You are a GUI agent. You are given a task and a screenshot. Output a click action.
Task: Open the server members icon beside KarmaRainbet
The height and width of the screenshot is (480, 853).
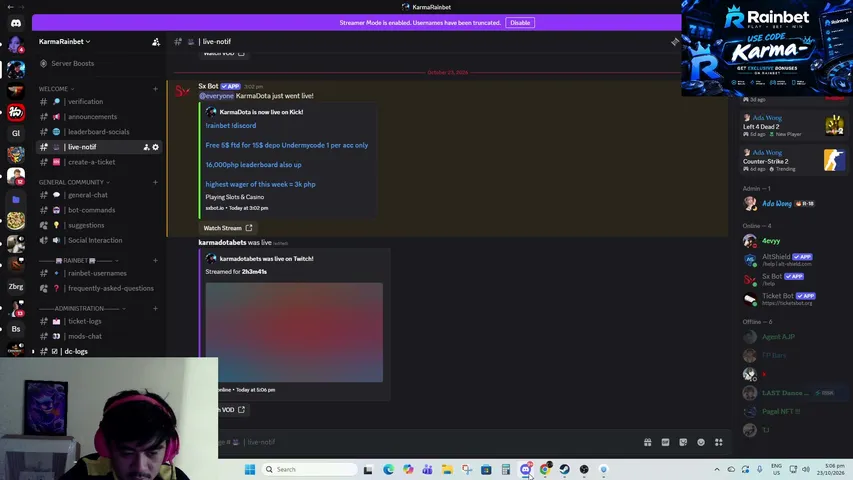156,42
